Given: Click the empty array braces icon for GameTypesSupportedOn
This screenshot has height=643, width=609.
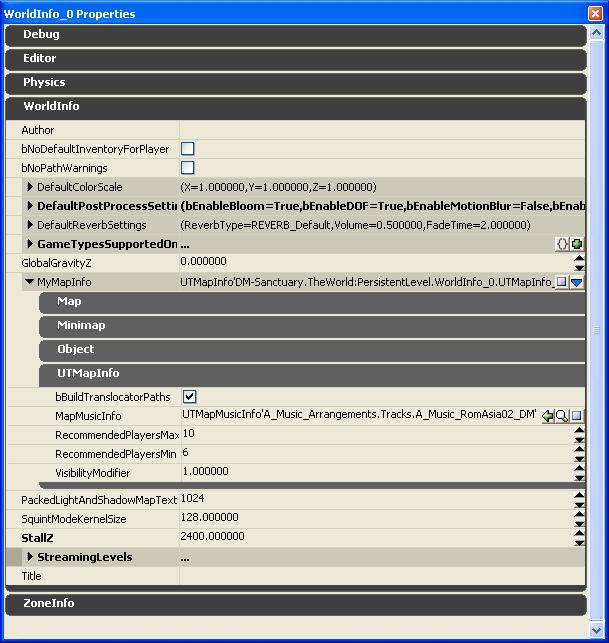Looking at the screenshot, I should (562, 244).
